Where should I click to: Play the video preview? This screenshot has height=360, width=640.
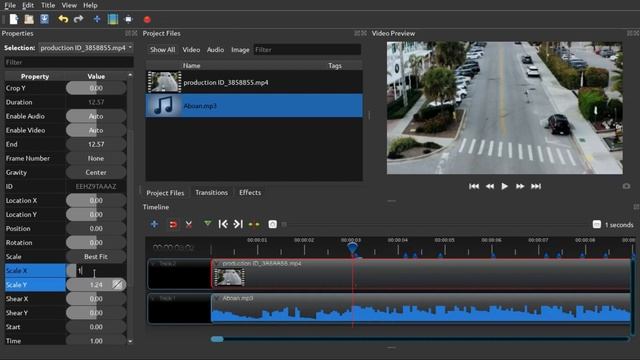point(505,186)
